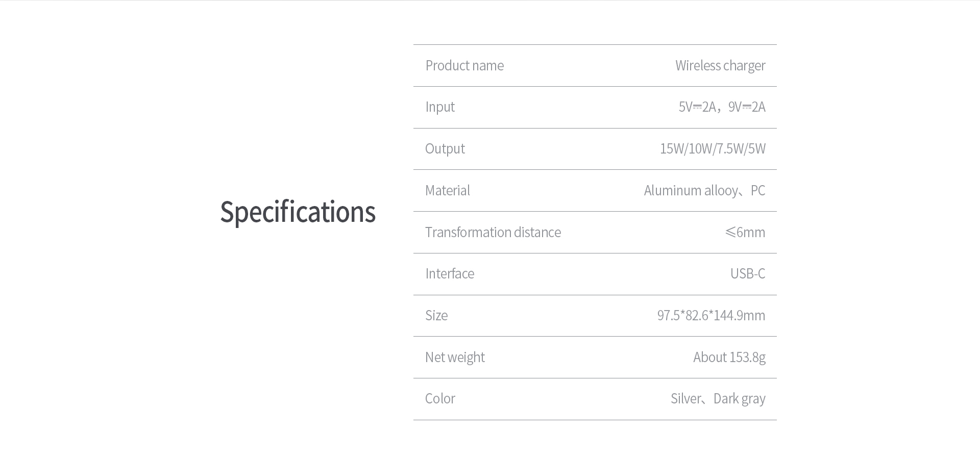Select the Input row label

tap(440, 107)
